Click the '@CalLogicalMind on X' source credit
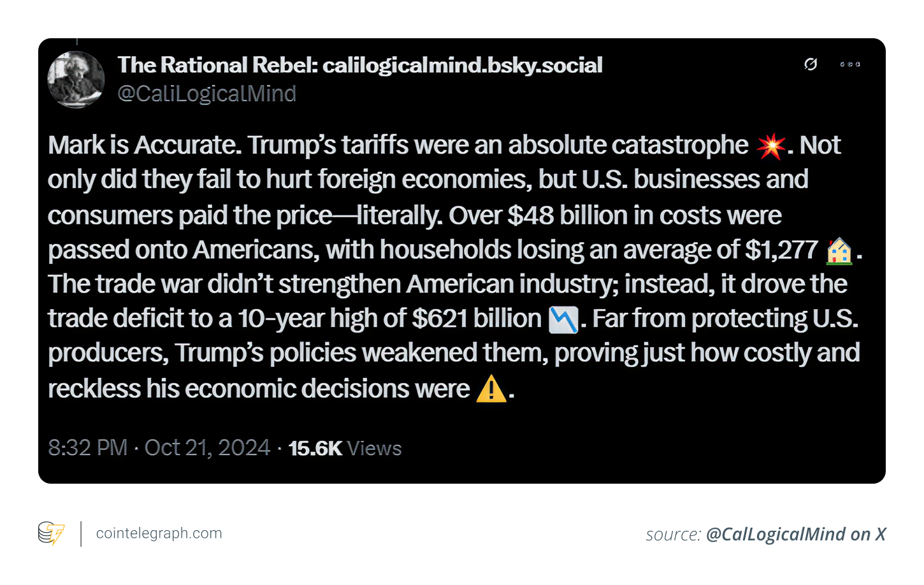924x585 pixels. 796,534
